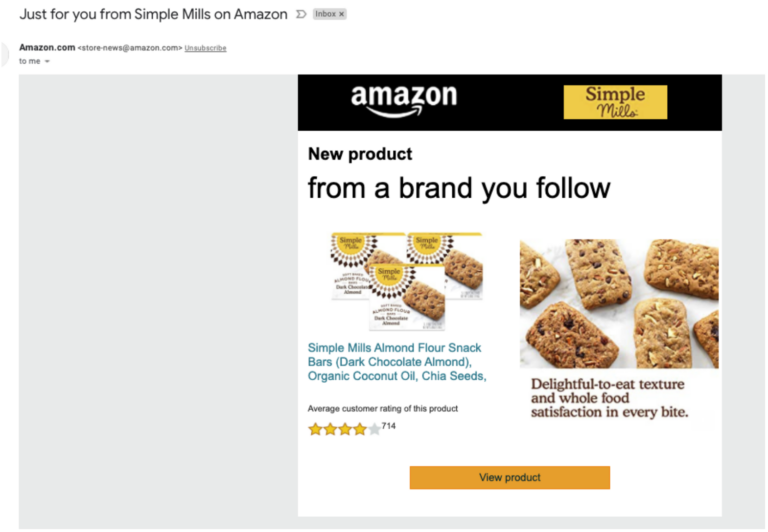
Task: Click the Unsubscribe link
Action: pyautogui.click(x=205, y=48)
